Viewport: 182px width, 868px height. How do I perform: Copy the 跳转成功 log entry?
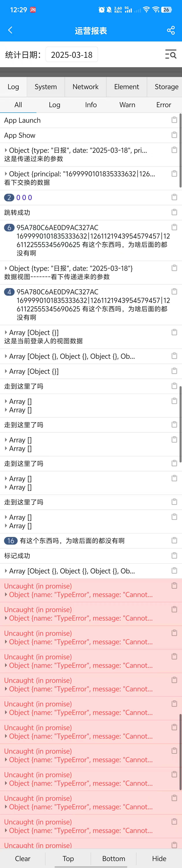pos(174,212)
